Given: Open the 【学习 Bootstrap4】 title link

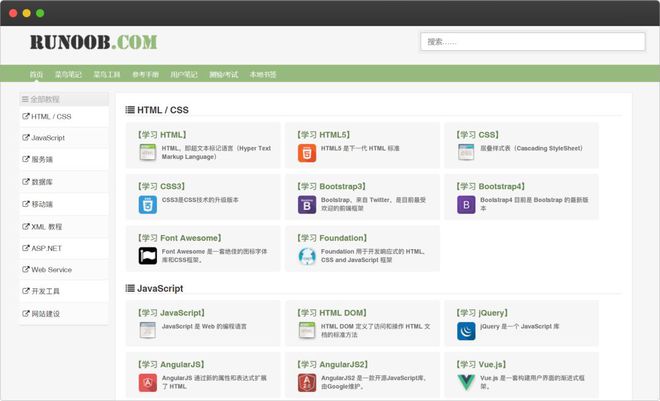Looking at the screenshot, I should [491, 186].
